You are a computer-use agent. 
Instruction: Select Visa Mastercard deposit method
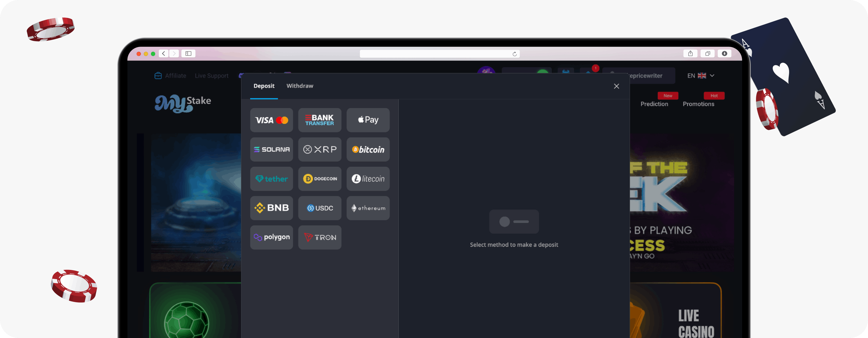click(271, 120)
